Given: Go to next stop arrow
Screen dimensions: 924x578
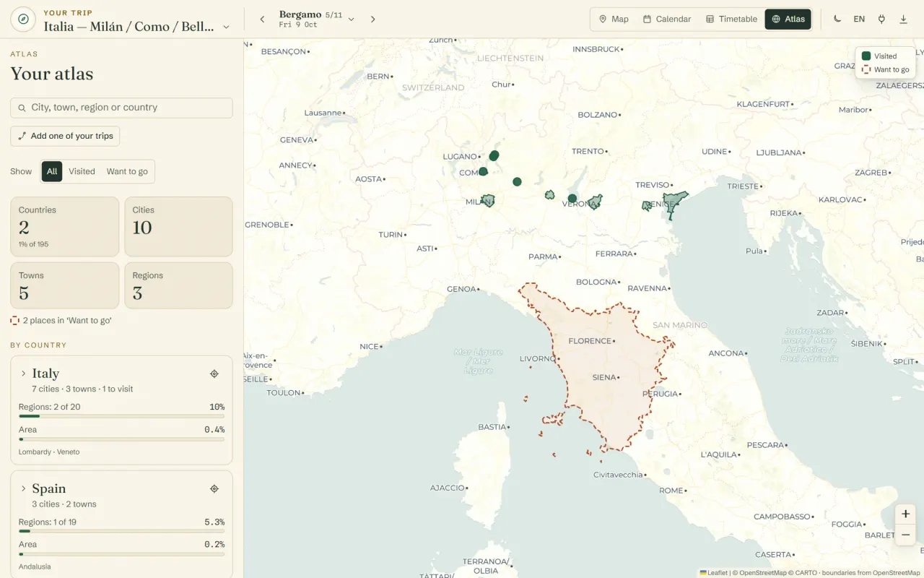Looking at the screenshot, I should [373, 20].
